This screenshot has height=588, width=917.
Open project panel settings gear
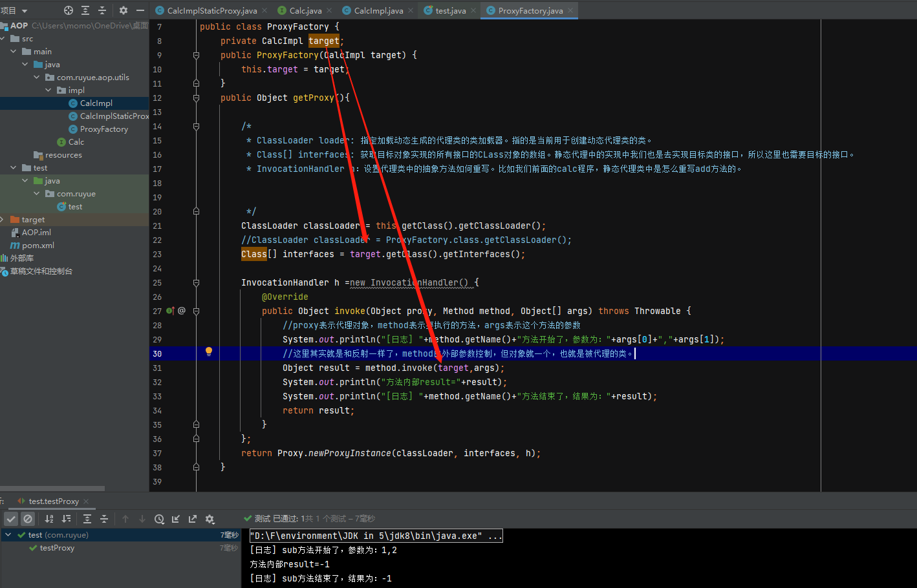click(x=123, y=10)
